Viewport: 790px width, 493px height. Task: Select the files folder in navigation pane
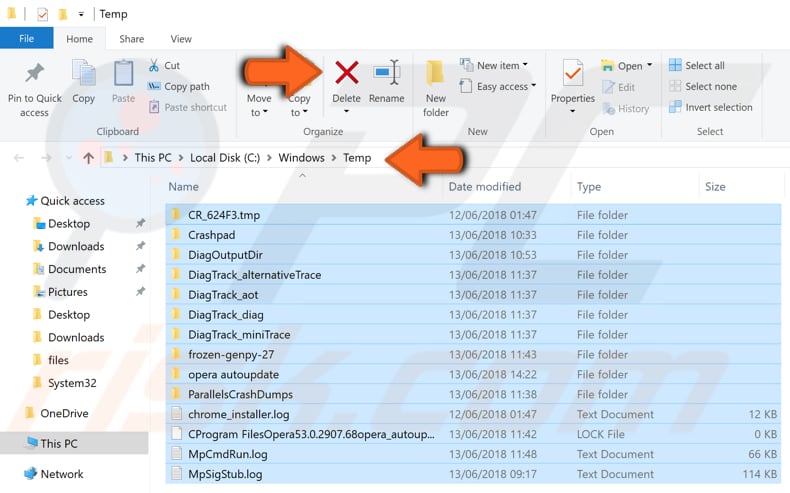(58, 360)
